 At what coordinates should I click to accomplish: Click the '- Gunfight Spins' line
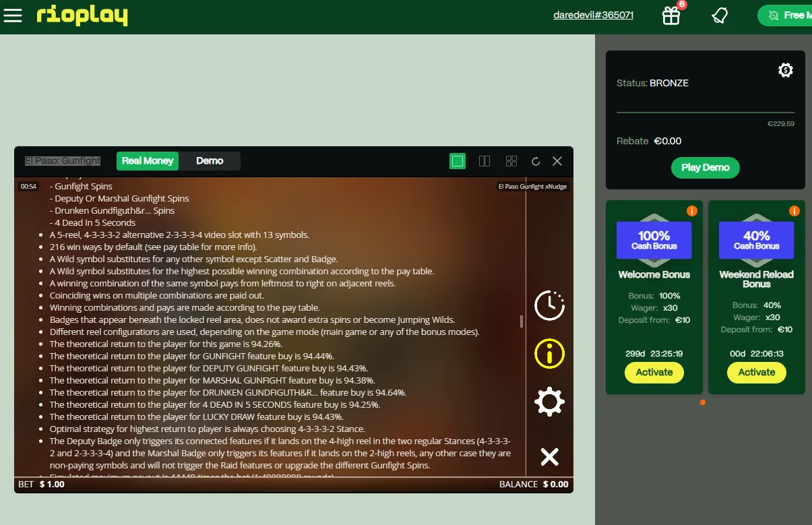pyautogui.click(x=81, y=187)
